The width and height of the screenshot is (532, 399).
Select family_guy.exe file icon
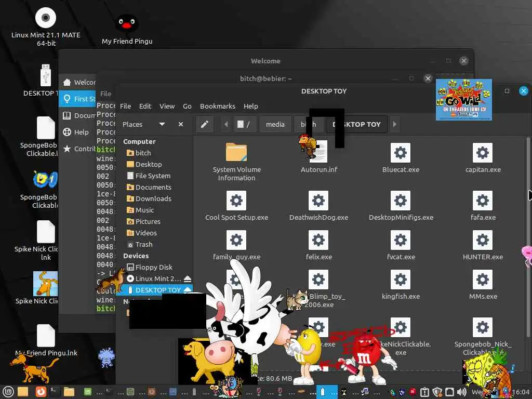tap(236, 240)
